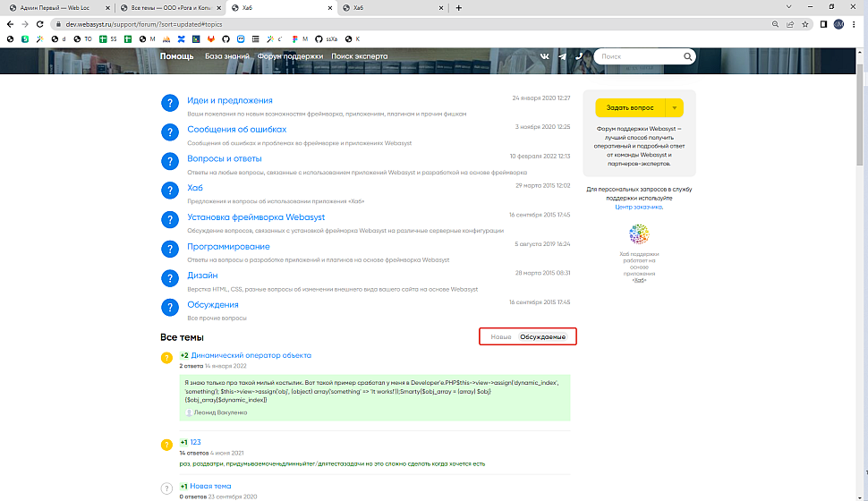Click the VK social network icon
The width and height of the screenshot is (868, 501).
tap(545, 56)
